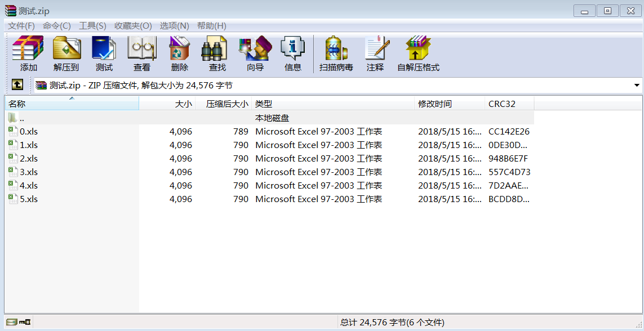Open the Tools (工具) menu
Viewport: 644px width, 331px height.
[93, 26]
